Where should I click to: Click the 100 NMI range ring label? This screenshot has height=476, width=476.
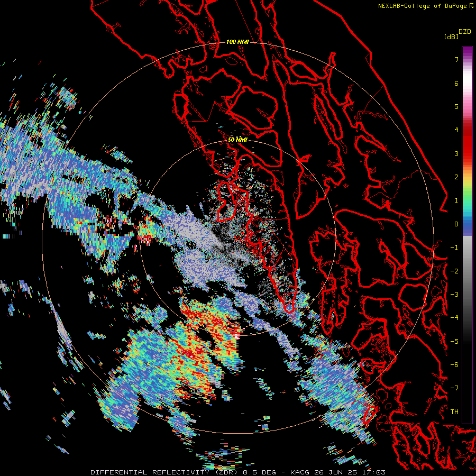coord(237,42)
